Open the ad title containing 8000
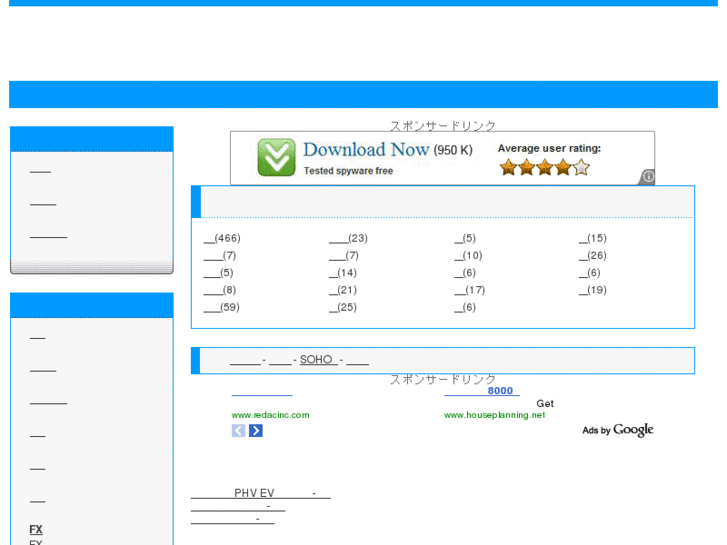 [482, 391]
